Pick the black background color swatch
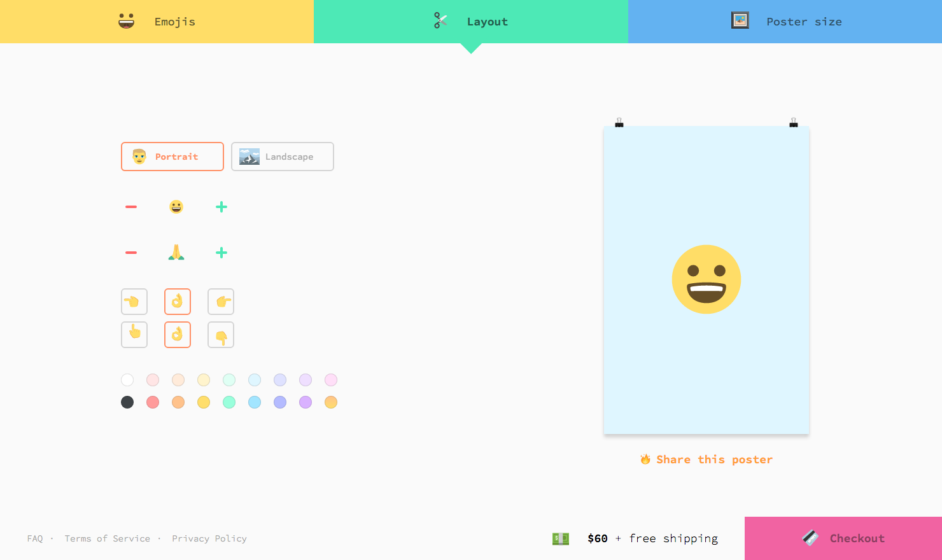The image size is (942, 560). point(127,402)
